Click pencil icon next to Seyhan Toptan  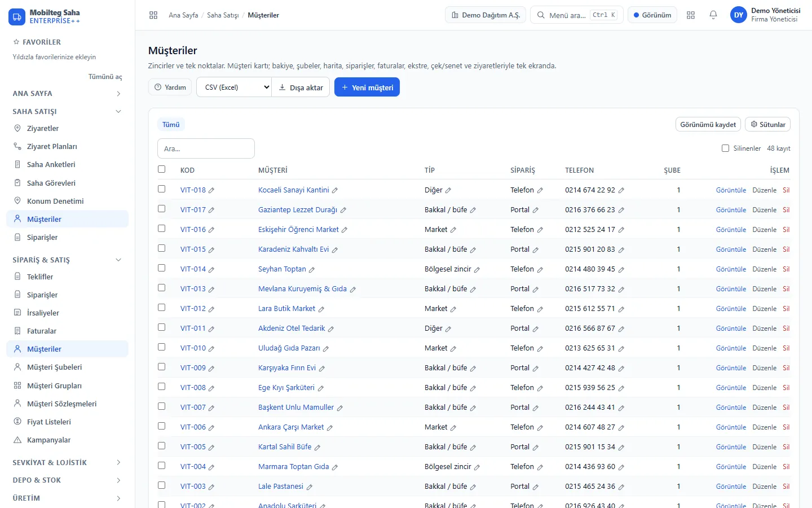[312, 270]
